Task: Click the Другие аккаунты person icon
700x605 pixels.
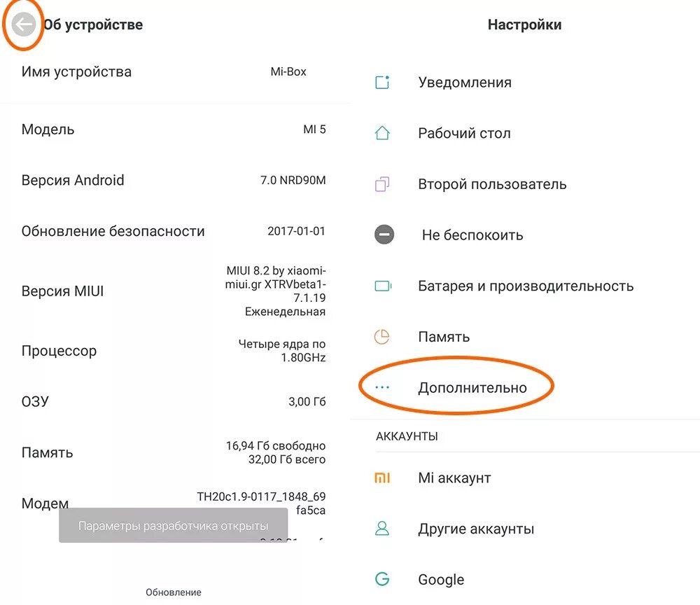Action: click(382, 529)
